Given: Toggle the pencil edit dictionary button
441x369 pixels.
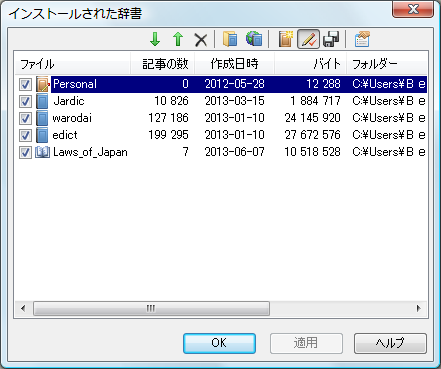Looking at the screenshot, I should point(308,39).
